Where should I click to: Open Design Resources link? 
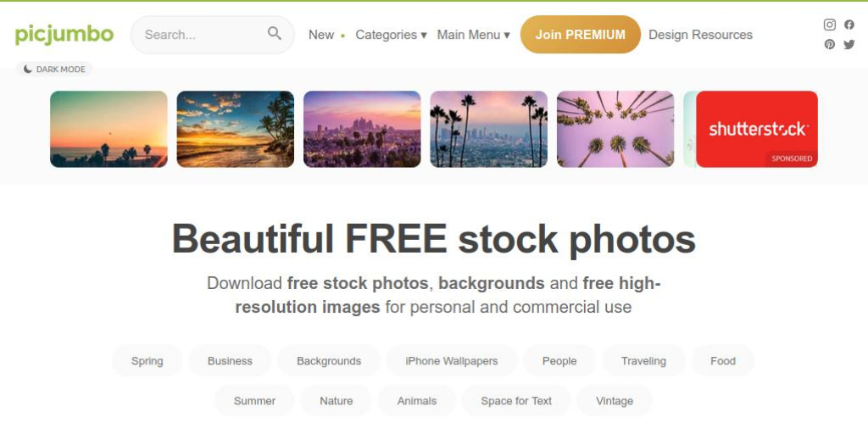point(700,35)
